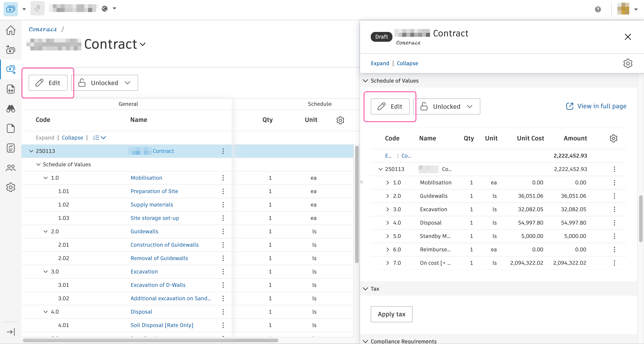Click the help question mark icon

click(598, 9)
